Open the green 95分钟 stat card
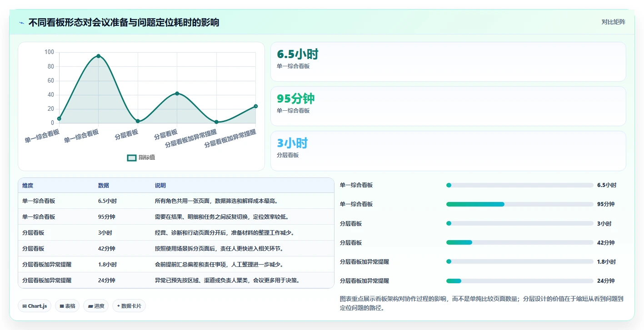The height and width of the screenshot is (330, 644). tap(448, 106)
